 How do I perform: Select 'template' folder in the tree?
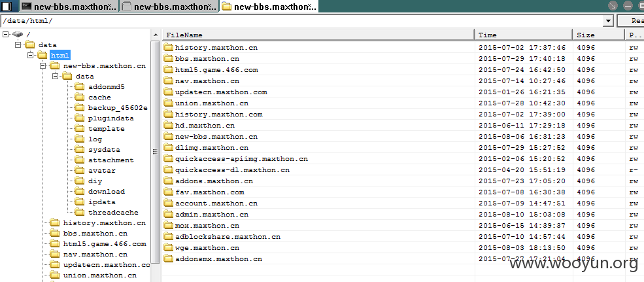pyautogui.click(x=107, y=129)
